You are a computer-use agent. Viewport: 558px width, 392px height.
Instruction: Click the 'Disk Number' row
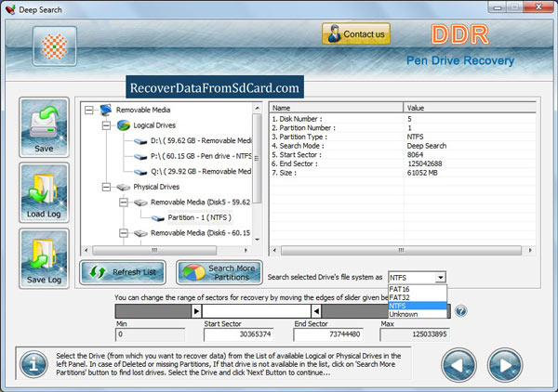[403, 119]
